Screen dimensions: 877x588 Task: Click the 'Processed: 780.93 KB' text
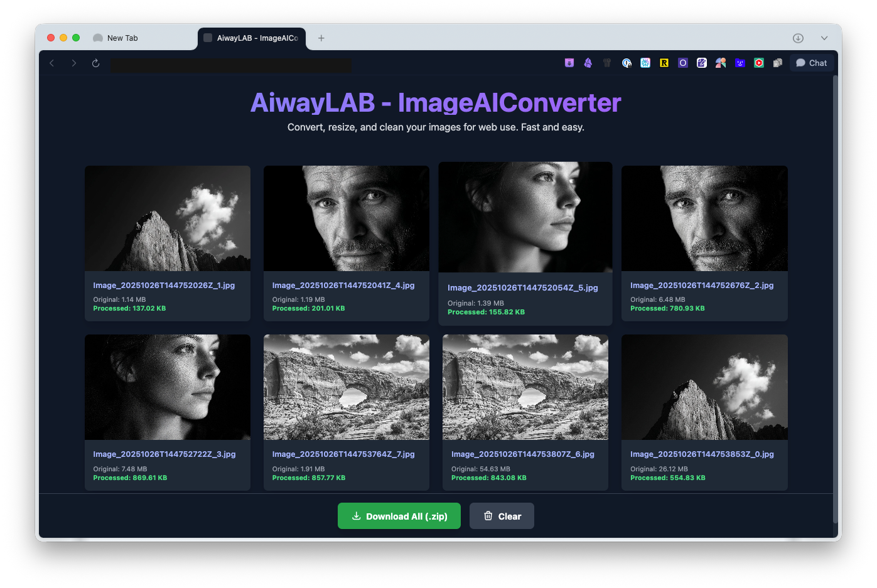[667, 309]
